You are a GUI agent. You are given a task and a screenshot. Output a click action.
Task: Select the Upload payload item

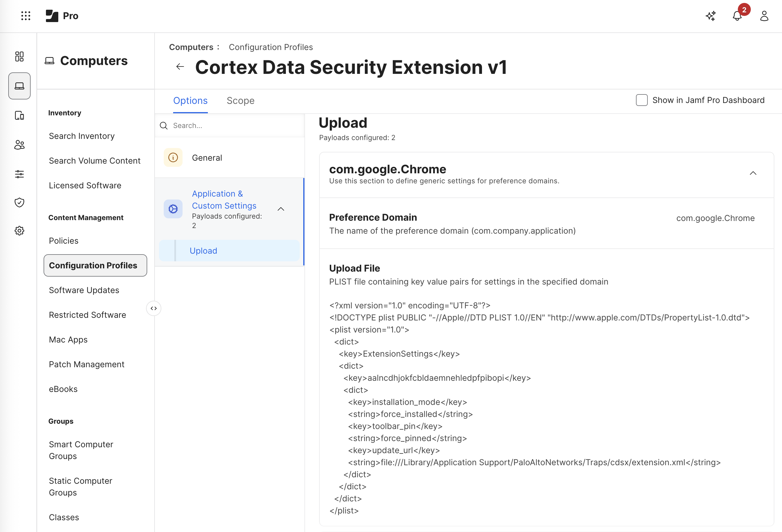coord(229,251)
